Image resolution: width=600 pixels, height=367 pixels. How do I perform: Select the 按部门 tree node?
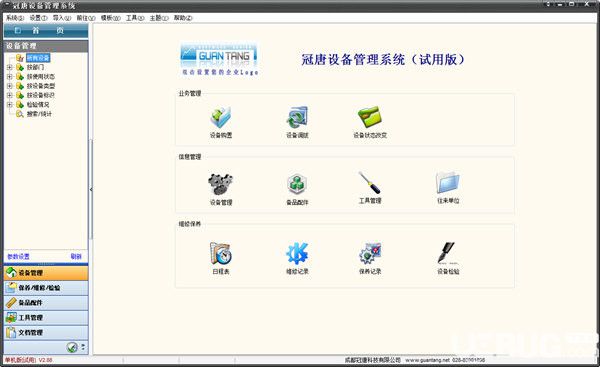[35, 67]
